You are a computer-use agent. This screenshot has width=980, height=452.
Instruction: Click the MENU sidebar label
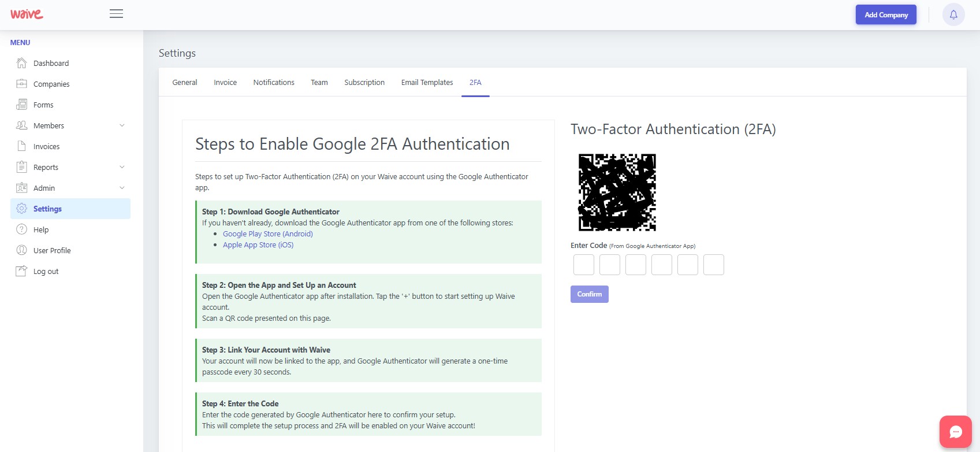pos(20,42)
